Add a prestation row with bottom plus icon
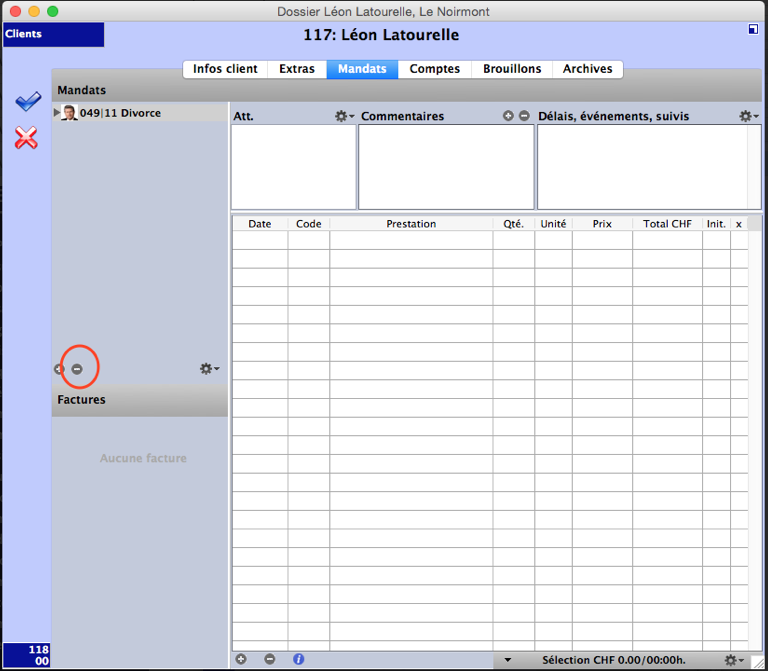This screenshot has height=671, width=768. point(241,659)
